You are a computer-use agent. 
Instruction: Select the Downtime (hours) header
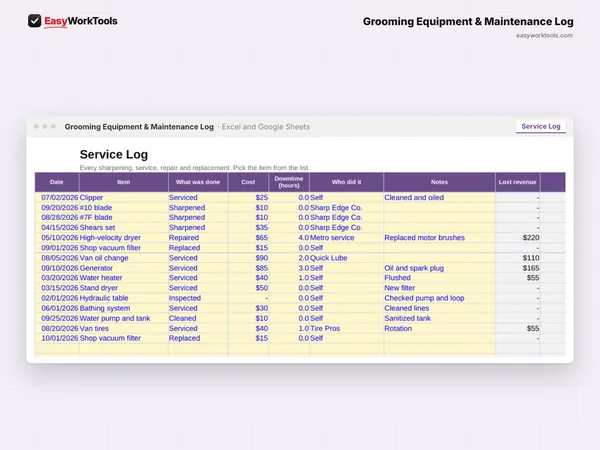pos(289,182)
